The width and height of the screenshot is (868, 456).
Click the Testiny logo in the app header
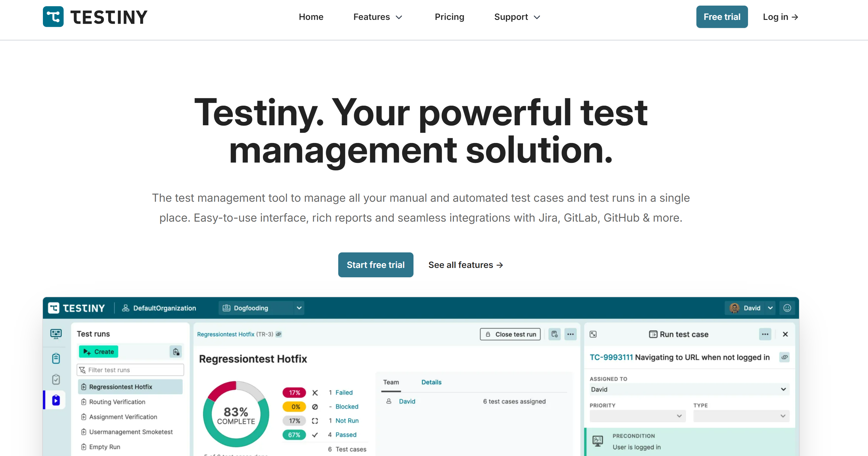(76, 308)
